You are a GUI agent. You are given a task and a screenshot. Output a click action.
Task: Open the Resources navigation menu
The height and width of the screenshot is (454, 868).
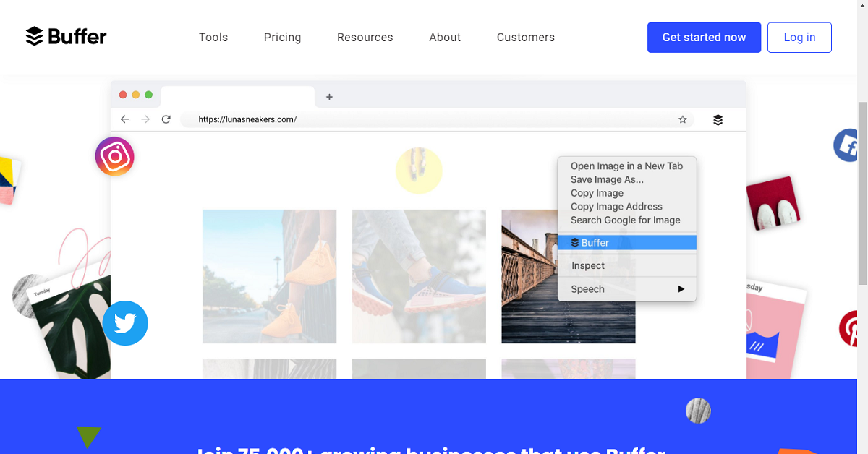(365, 38)
